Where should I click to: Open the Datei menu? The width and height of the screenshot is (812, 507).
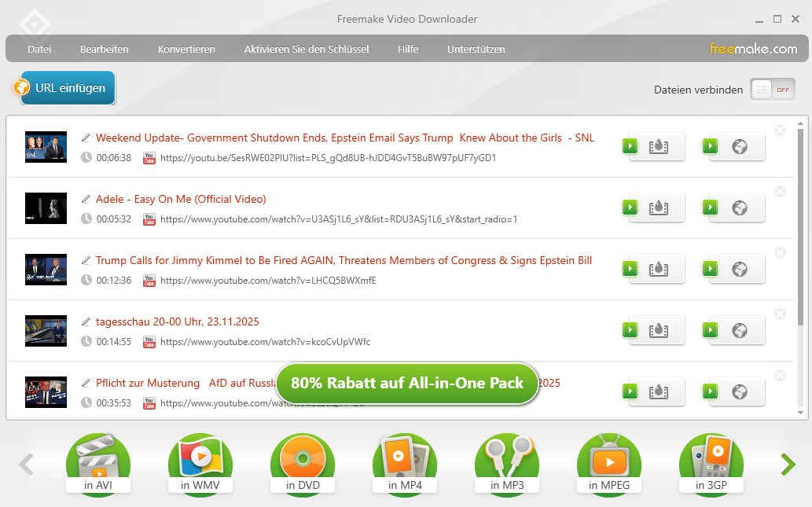[x=39, y=49]
